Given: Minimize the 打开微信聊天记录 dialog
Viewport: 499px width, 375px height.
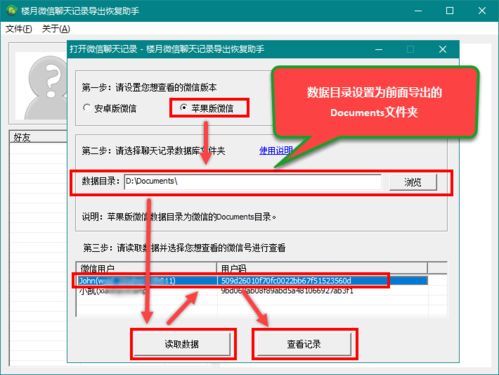Looking at the screenshot, I should pos(379,49).
